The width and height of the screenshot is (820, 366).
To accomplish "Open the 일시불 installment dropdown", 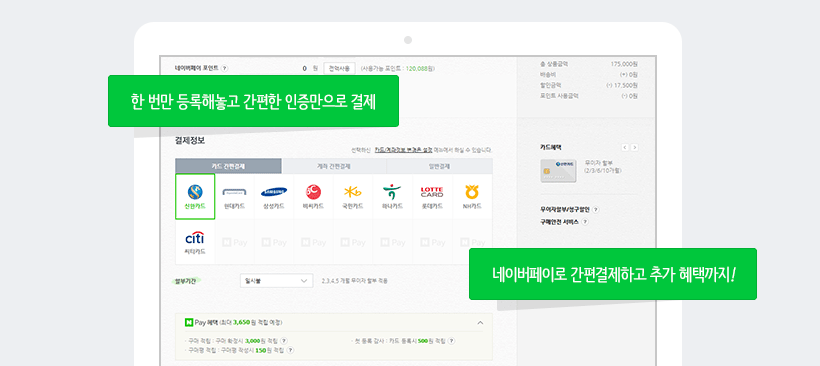I will 276,281.
